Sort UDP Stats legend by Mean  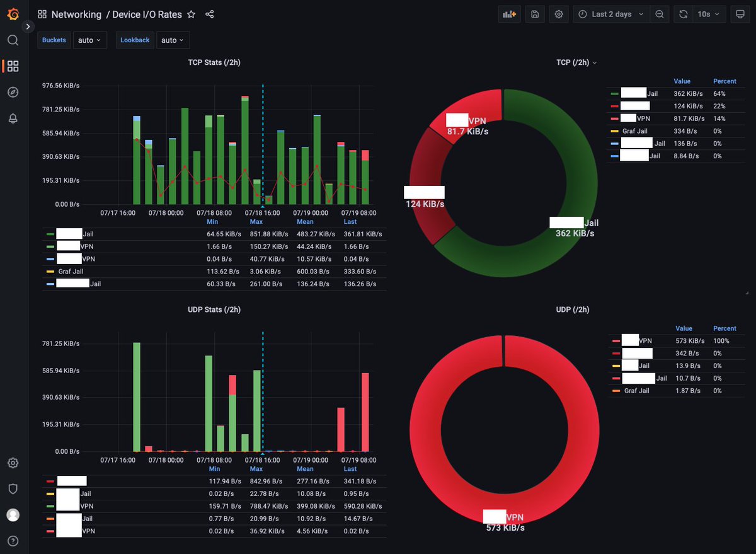pos(305,469)
